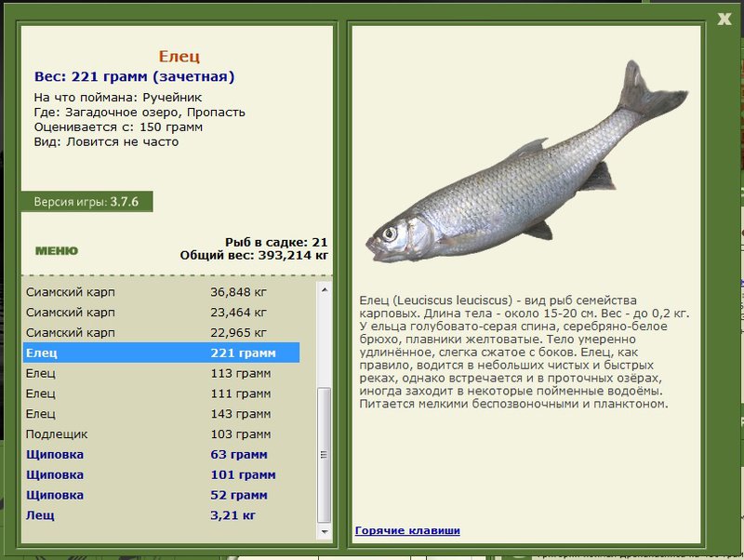Select Сиамский карп 36,848 кг row
This screenshot has height=560, width=744.
[161, 292]
